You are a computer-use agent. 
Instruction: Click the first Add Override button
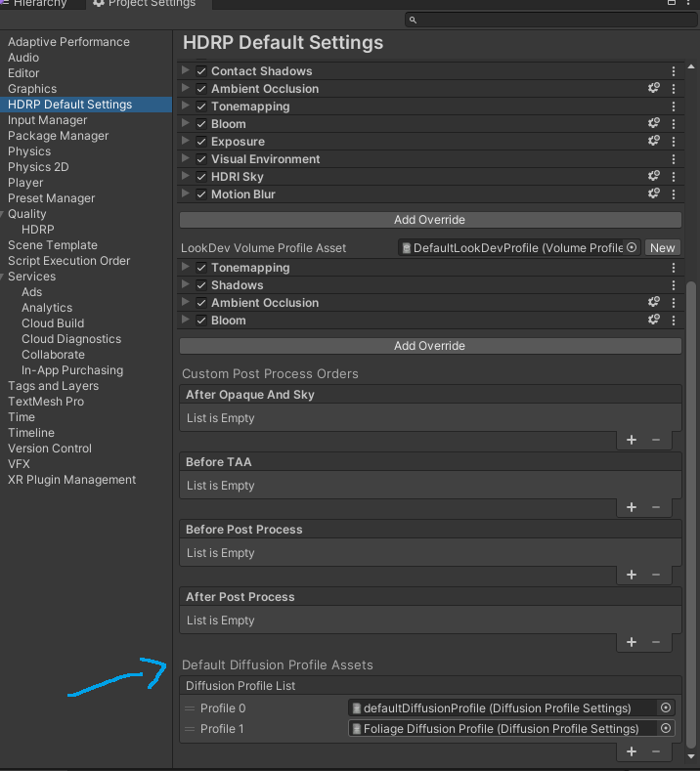(x=429, y=220)
